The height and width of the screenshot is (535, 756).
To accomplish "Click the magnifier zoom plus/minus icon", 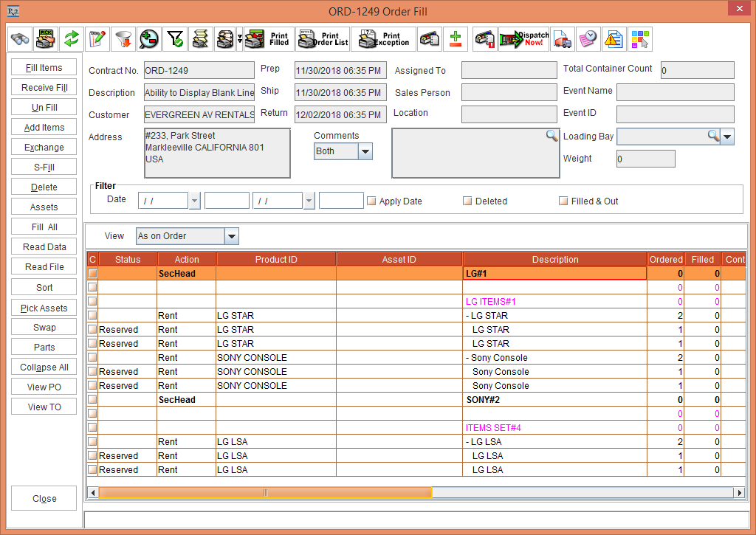I will (149, 39).
